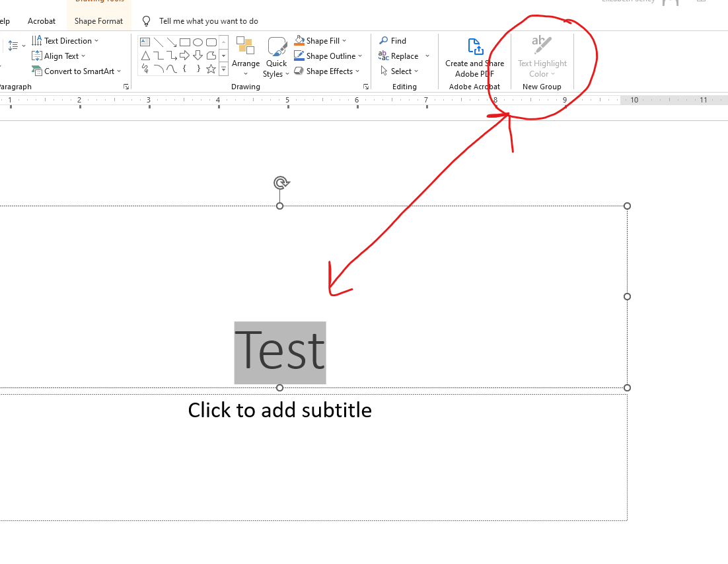728x564 pixels.
Task: Open the Drawing group dialog launcher
Action: [366, 87]
